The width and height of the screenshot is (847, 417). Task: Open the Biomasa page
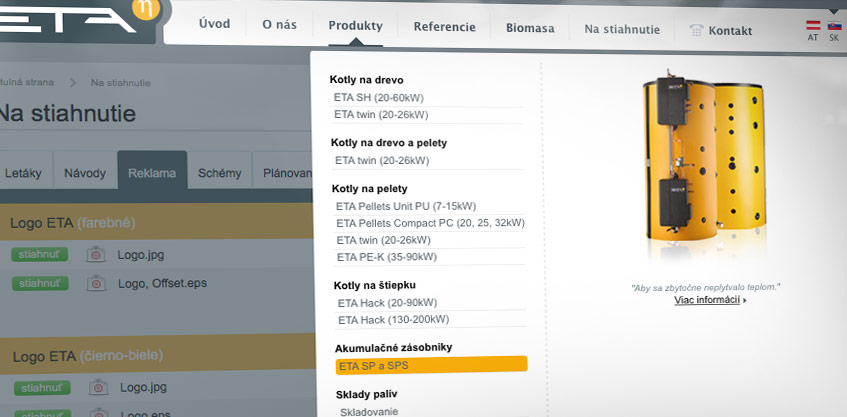pyautogui.click(x=530, y=28)
